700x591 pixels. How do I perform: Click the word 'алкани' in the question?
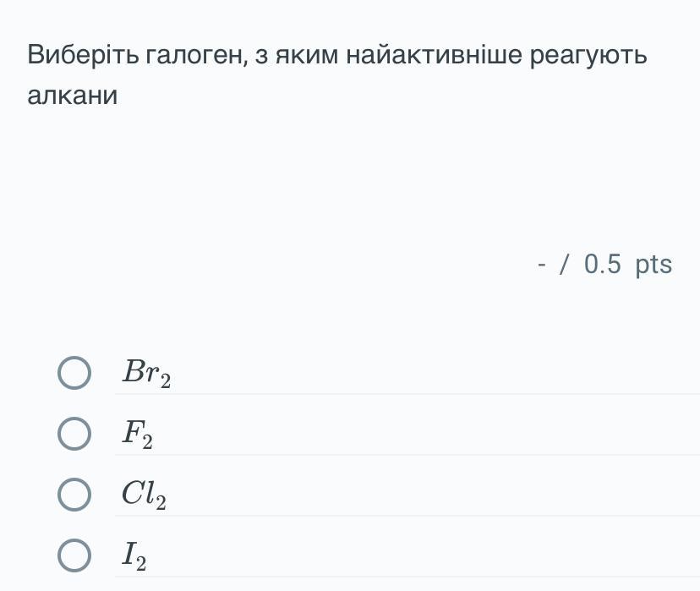[x=73, y=96]
